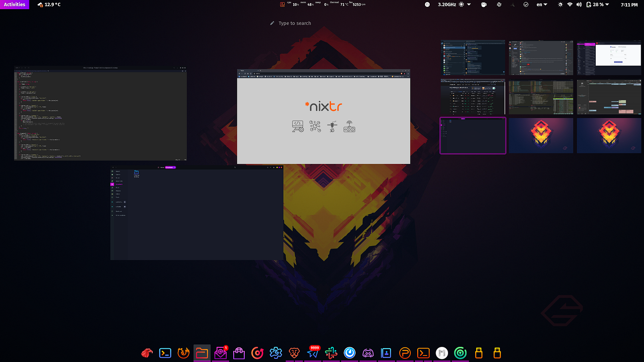Open the blue terminal icon in dock
Screen dimensions: 644x362
(165, 353)
